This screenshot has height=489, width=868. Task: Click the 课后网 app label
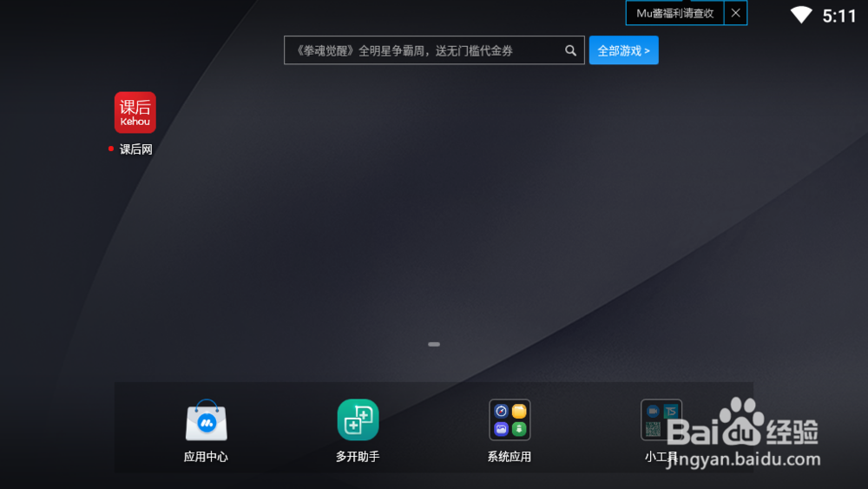135,149
